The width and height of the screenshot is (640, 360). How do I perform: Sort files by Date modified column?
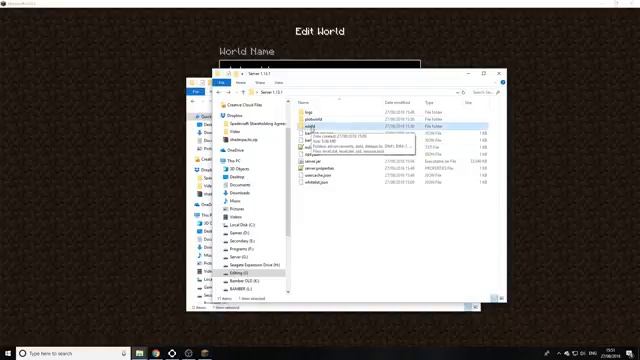pyautogui.click(x=397, y=102)
